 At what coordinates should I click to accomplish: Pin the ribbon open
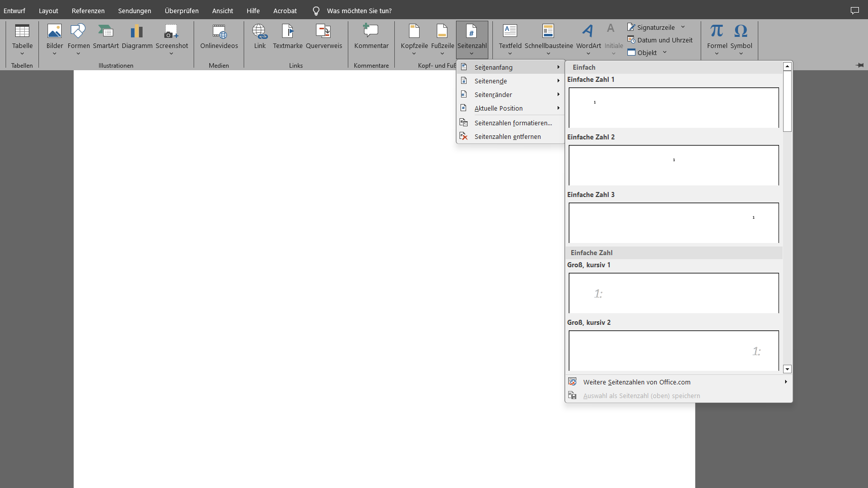[859, 65]
